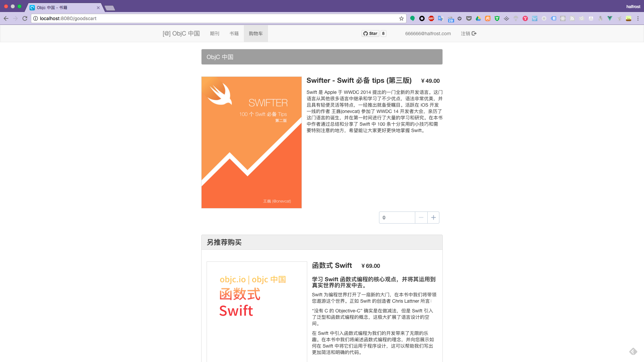Increase quantity with plus button
The height and width of the screenshot is (362, 644).
[433, 218]
